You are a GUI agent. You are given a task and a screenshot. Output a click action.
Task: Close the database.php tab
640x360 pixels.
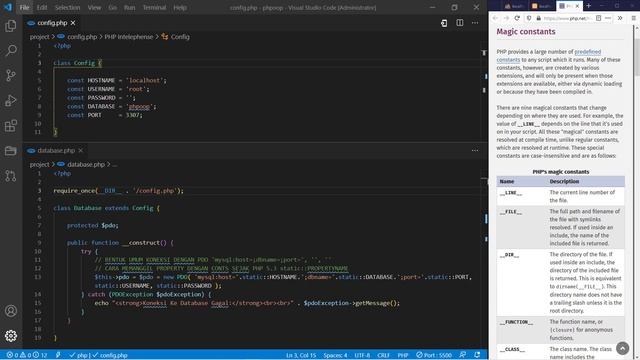(x=81, y=151)
